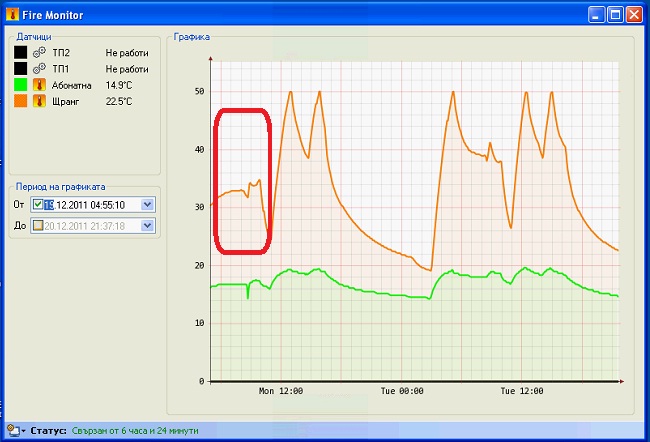Open the 'От' start date dropdown calendar
This screenshot has height=442, width=650.
click(x=147, y=205)
